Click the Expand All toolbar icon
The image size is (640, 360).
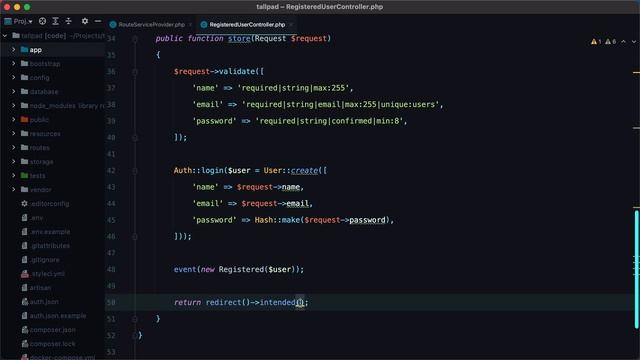tap(56, 21)
